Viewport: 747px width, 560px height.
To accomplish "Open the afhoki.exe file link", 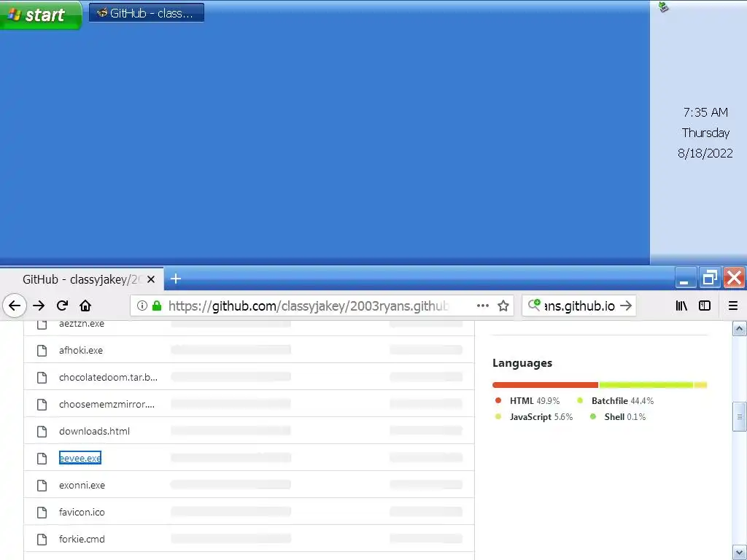I will [81, 351].
